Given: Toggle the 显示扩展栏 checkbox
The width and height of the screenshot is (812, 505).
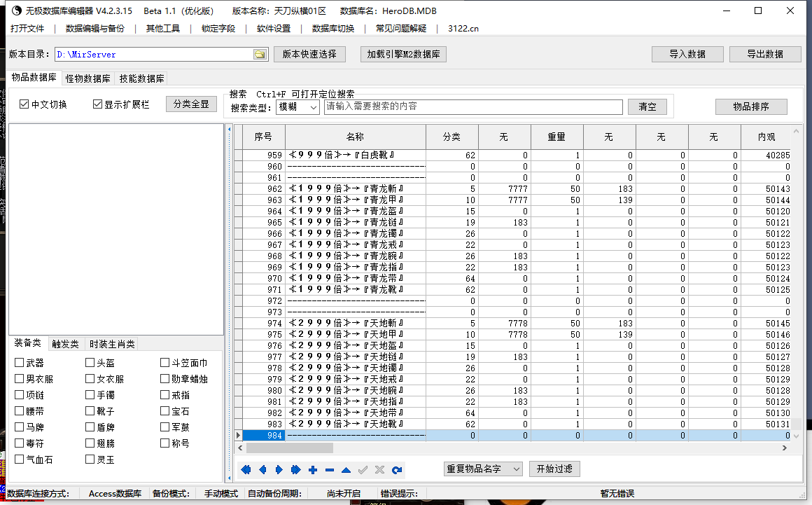Looking at the screenshot, I should coord(97,104).
